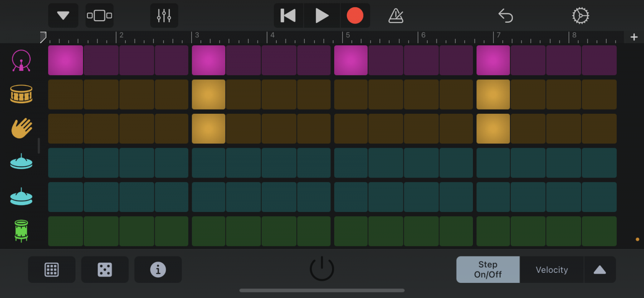Toggle the metronome
The height and width of the screenshot is (298, 644).
pos(396,16)
